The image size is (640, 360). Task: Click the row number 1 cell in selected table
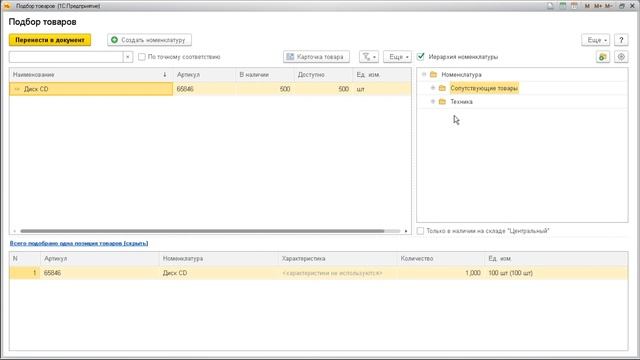click(25, 273)
